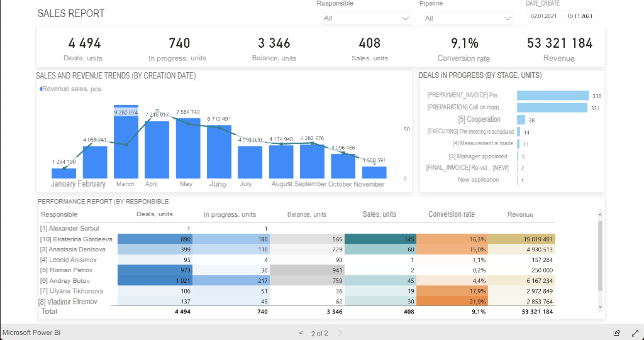Select PREPARATION stage bar in chart

coord(552,107)
